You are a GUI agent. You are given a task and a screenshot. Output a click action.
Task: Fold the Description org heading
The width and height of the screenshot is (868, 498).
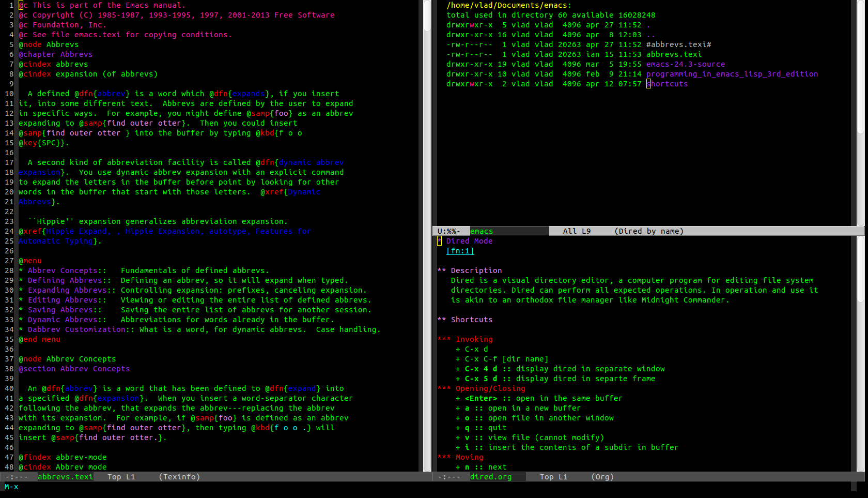pos(470,270)
